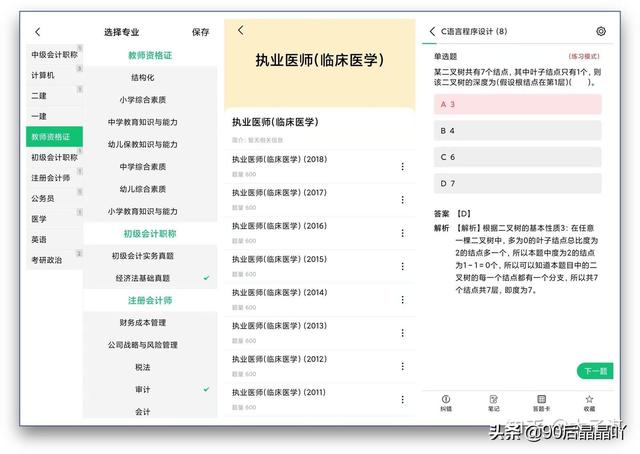Select 中学综合素质 subject

(x=150, y=167)
